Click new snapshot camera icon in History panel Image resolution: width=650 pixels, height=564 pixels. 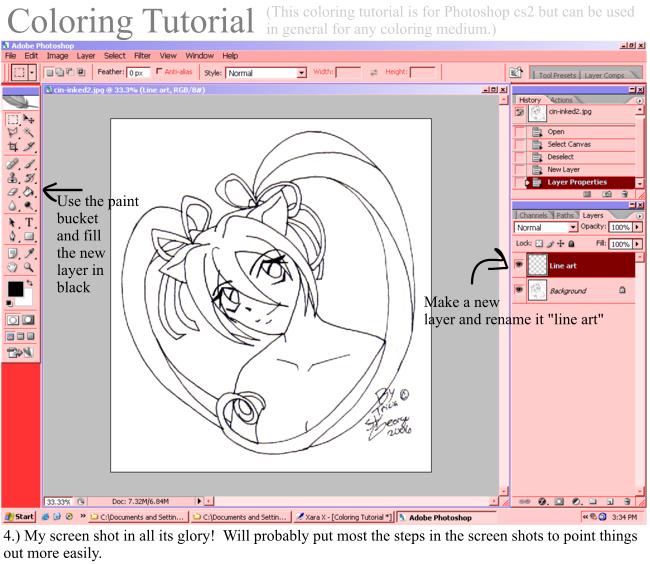point(607,194)
